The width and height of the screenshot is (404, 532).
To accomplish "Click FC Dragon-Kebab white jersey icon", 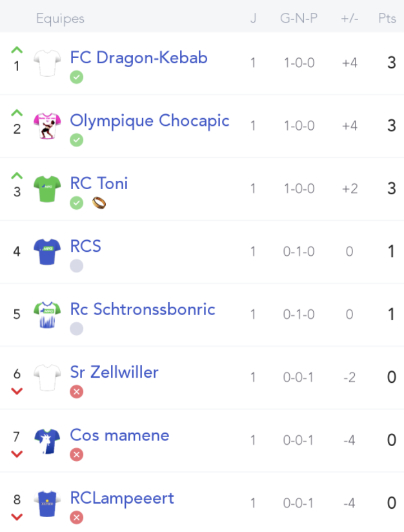I will 47,63.
